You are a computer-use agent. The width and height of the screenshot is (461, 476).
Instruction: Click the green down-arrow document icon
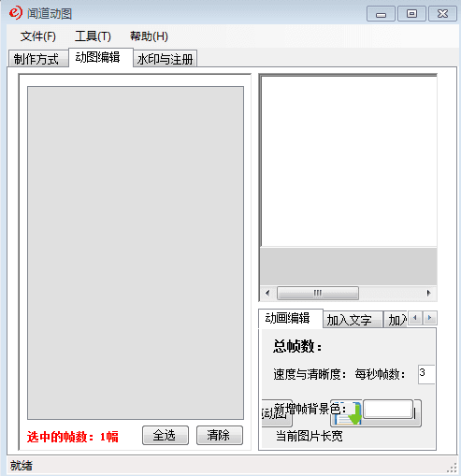tap(348, 413)
